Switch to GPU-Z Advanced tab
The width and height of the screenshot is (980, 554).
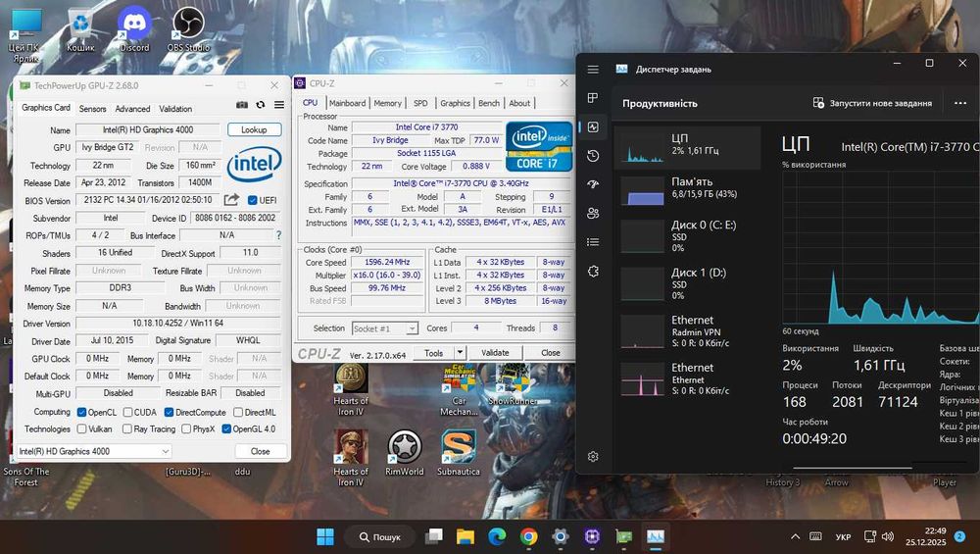pos(132,108)
